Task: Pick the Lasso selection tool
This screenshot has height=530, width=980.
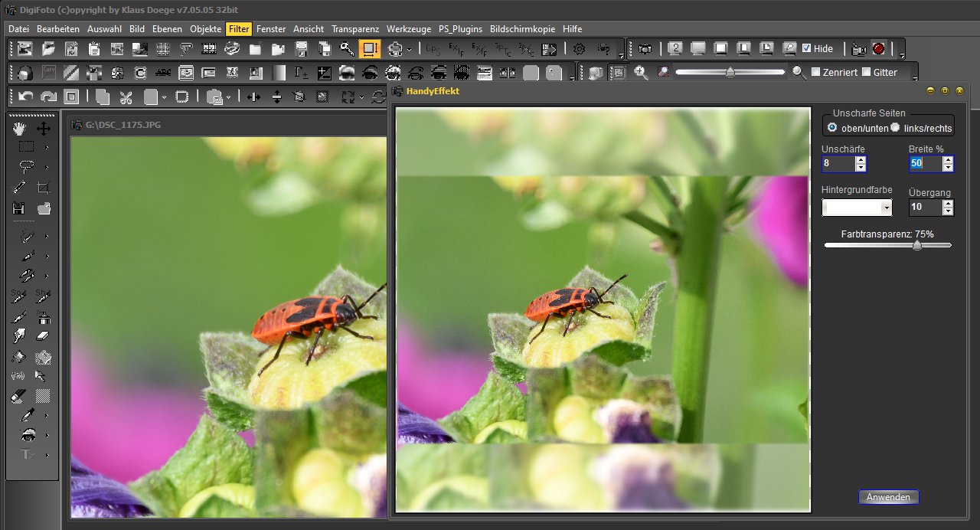Action: (x=26, y=167)
